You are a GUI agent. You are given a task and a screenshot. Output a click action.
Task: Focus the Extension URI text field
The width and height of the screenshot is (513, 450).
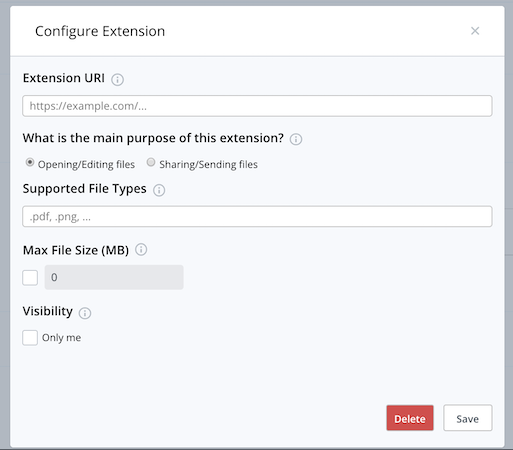[257, 106]
